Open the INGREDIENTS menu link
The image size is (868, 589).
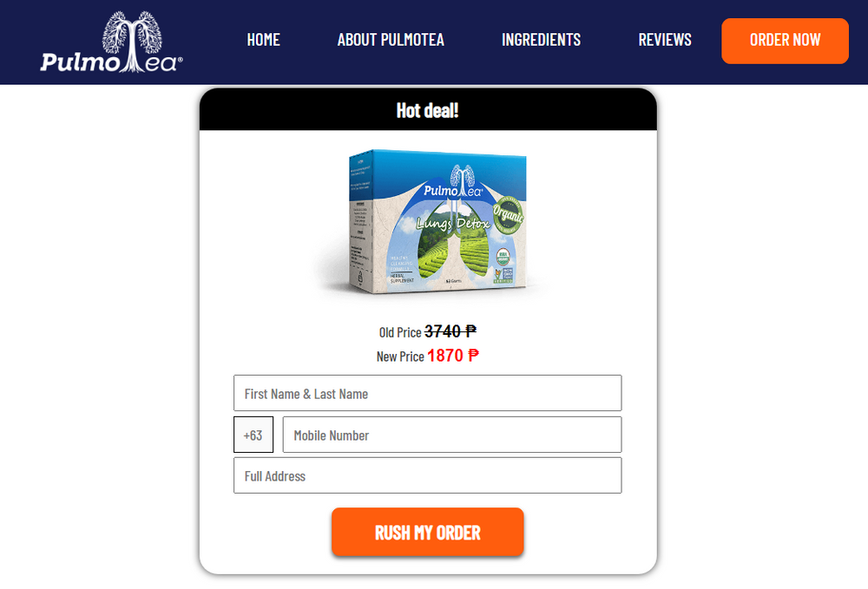tap(541, 40)
